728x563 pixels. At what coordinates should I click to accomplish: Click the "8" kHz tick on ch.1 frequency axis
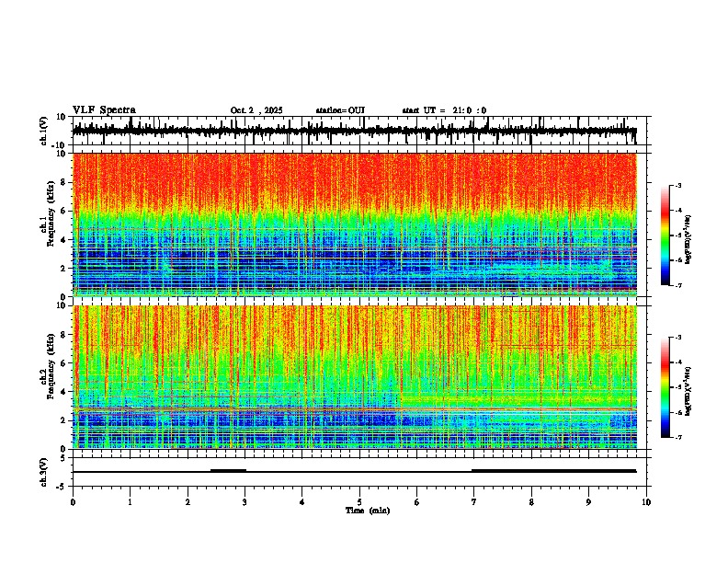tap(64, 182)
